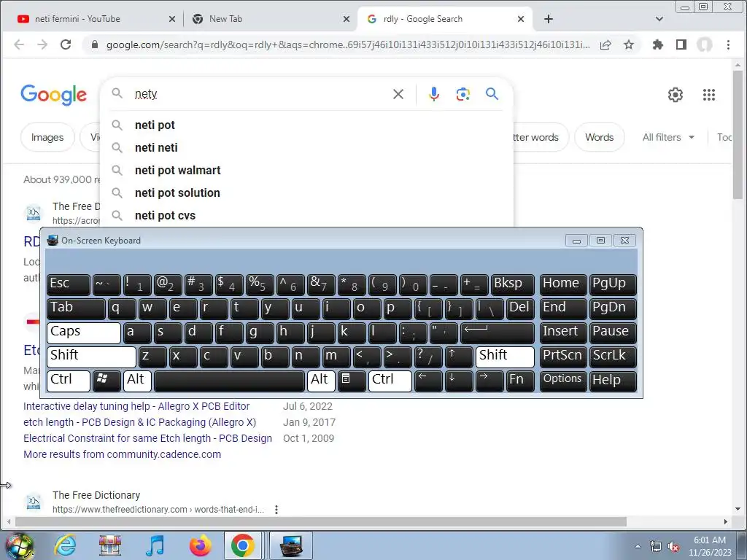Open the tab search chevron
The height and width of the screenshot is (560, 747).
659,19
